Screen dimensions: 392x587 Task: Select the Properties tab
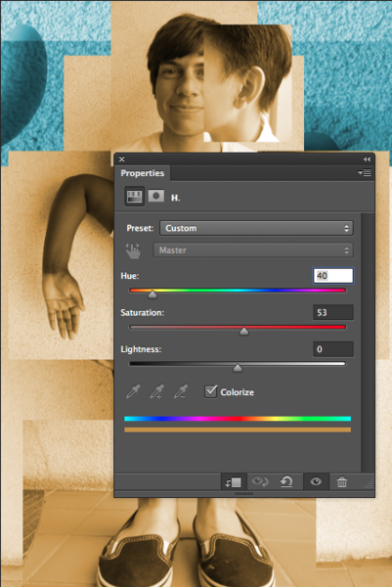click(x=142, y=173)
